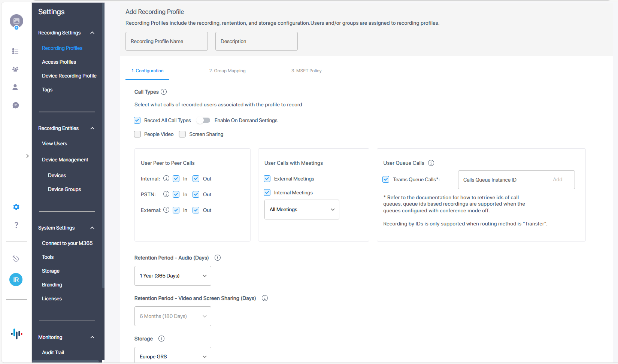Click the settings gear icon in left rail

16,207
